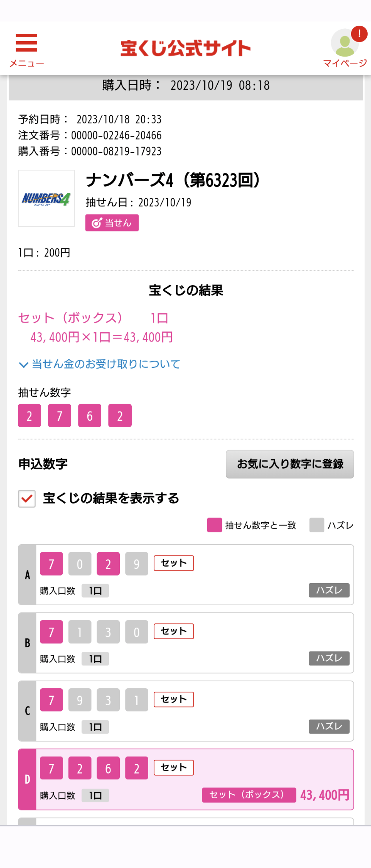371x868 pixels.
Task: Expand 当せん金のお受け取りについて section
Action: tap(106, 364)
